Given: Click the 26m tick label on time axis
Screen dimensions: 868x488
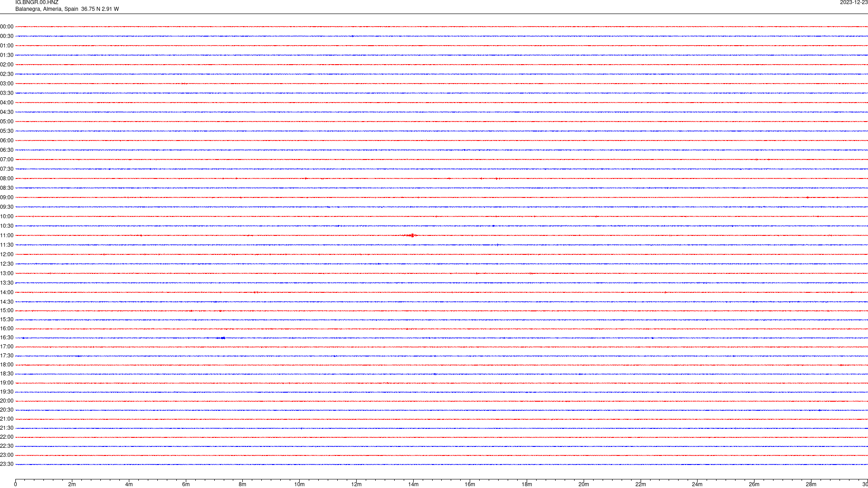Looking at the screenshot, I should pyautogui.click(x=754, y=484).
